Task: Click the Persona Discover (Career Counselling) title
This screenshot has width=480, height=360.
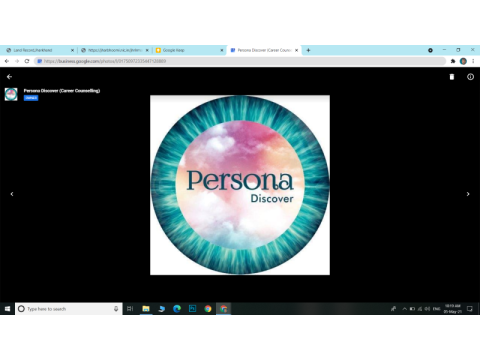Action: point(62,91)
